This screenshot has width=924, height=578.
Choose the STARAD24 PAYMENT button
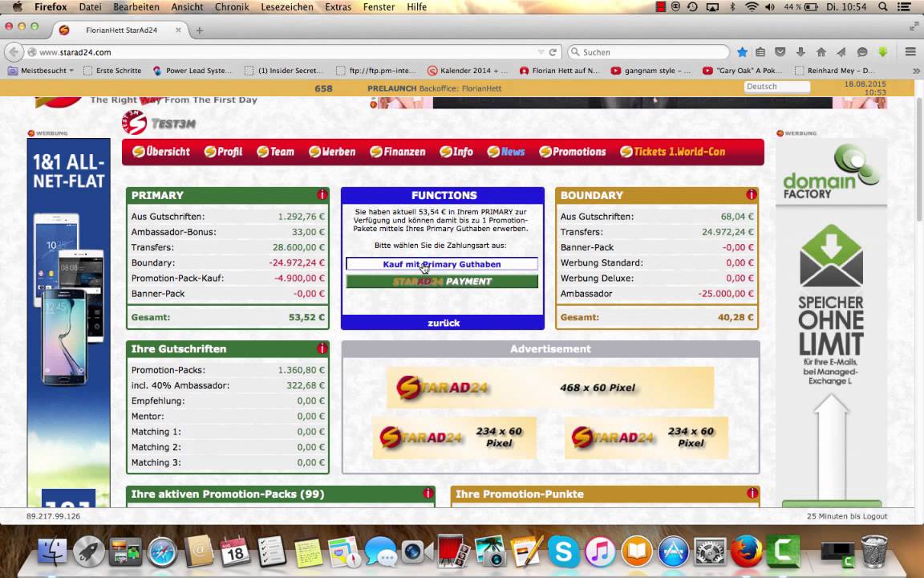pyautogui.click(x=442, y=281)
